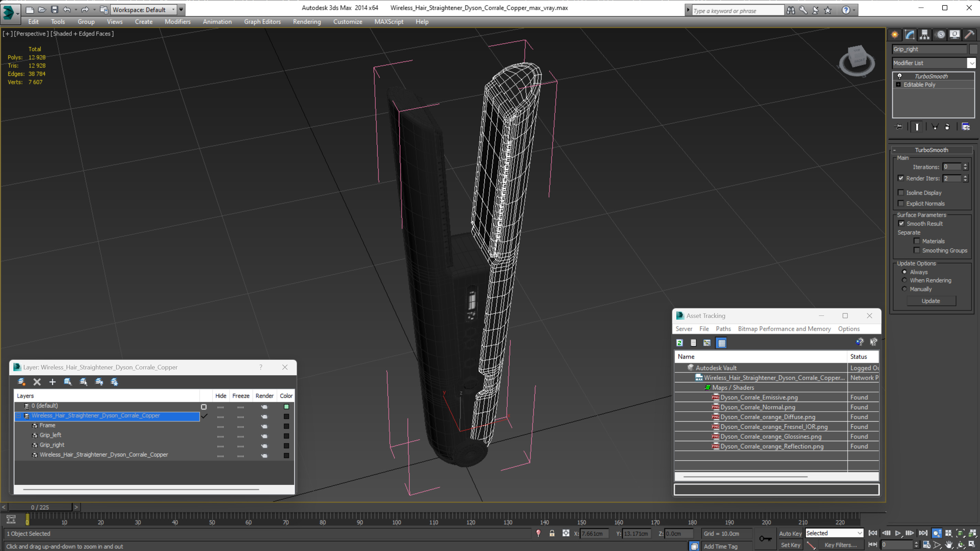Enable Explicit Normals checkbox
Screen dimensions: 980x551
(901, 203)
